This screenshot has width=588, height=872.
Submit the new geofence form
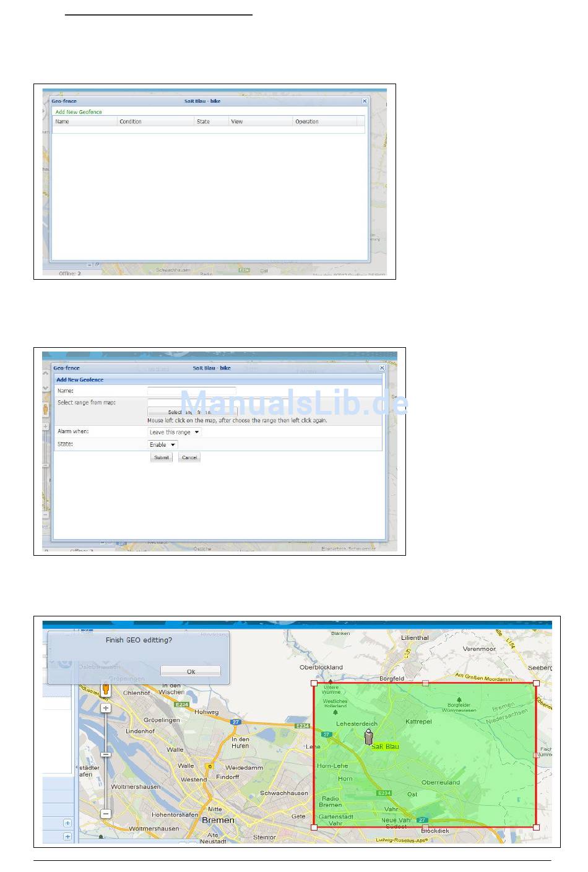pyautogui.click(x=162, y=457)
